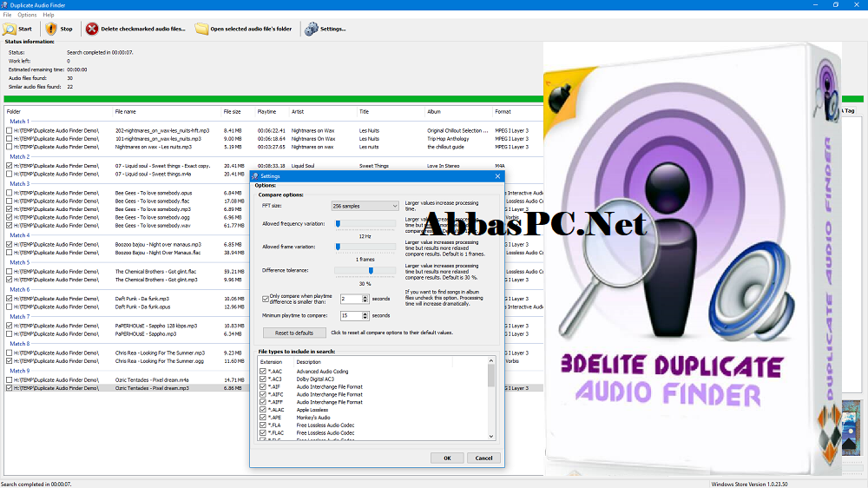The width and height of the screenshot is (868, 488).
Task: Select the PaPERHOUsE Sappho 128 kbps.mp3 file name
Action: (156, 326)
